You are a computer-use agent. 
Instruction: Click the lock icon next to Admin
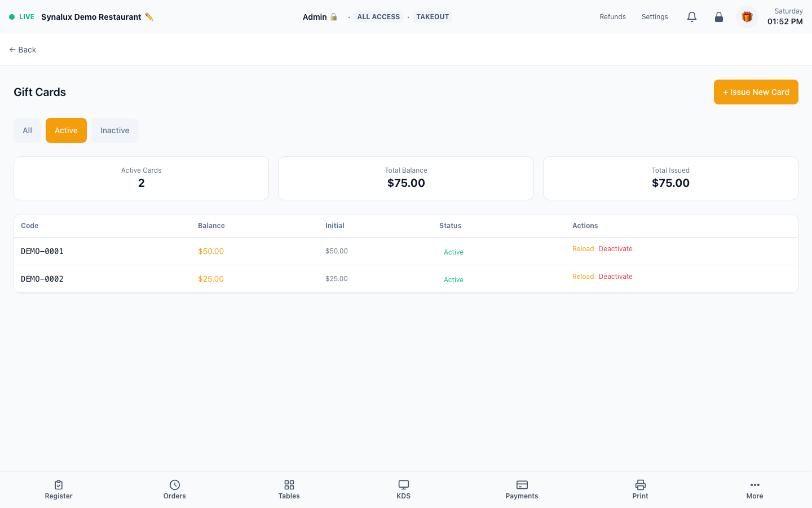pos(334,17)
